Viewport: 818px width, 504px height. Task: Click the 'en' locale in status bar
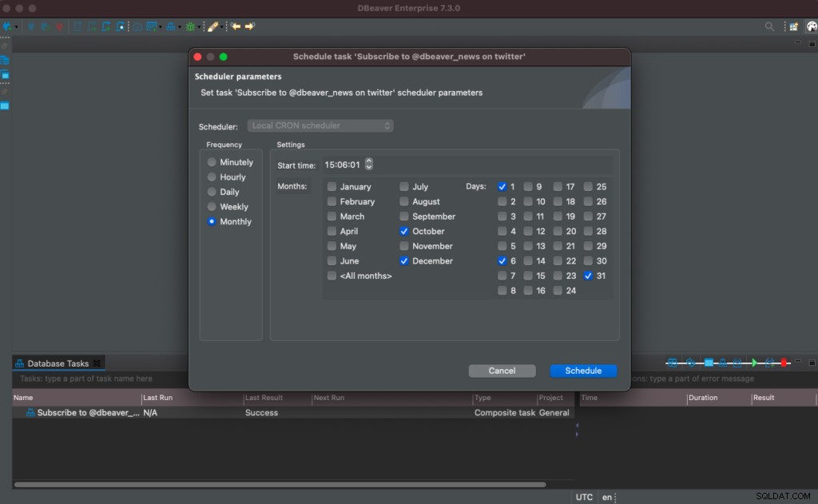pyautogui.click(x=607, y=498)
